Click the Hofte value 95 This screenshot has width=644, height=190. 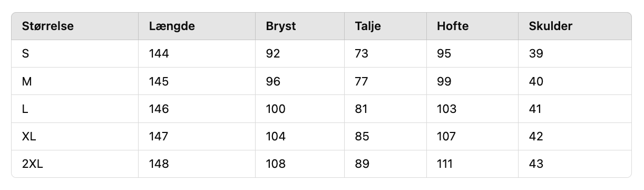coord(444,54)
